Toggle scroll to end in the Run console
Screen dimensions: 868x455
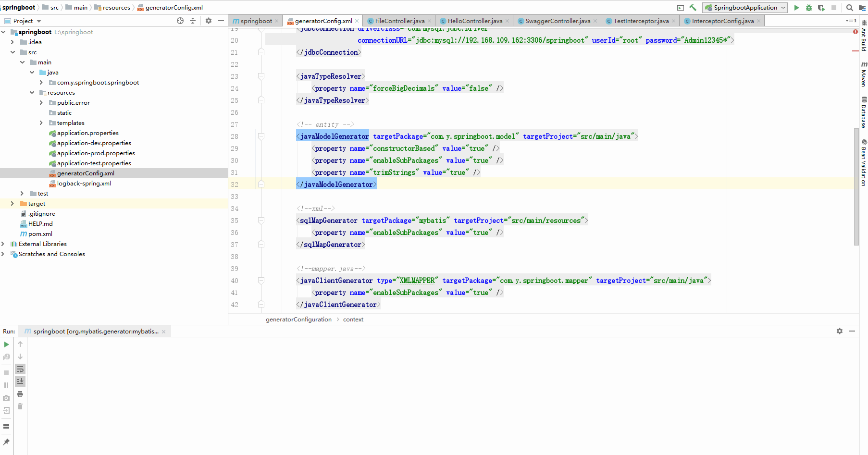[20, 381]
